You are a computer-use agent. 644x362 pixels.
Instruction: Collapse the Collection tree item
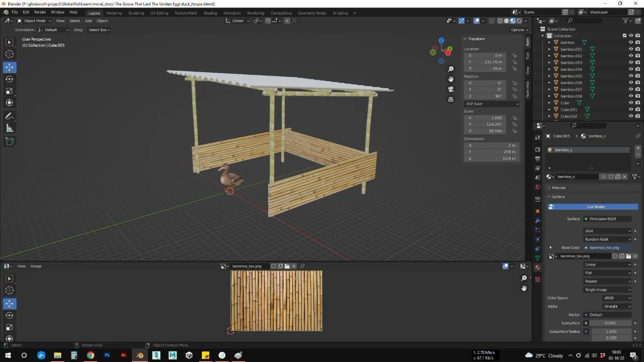543,36
